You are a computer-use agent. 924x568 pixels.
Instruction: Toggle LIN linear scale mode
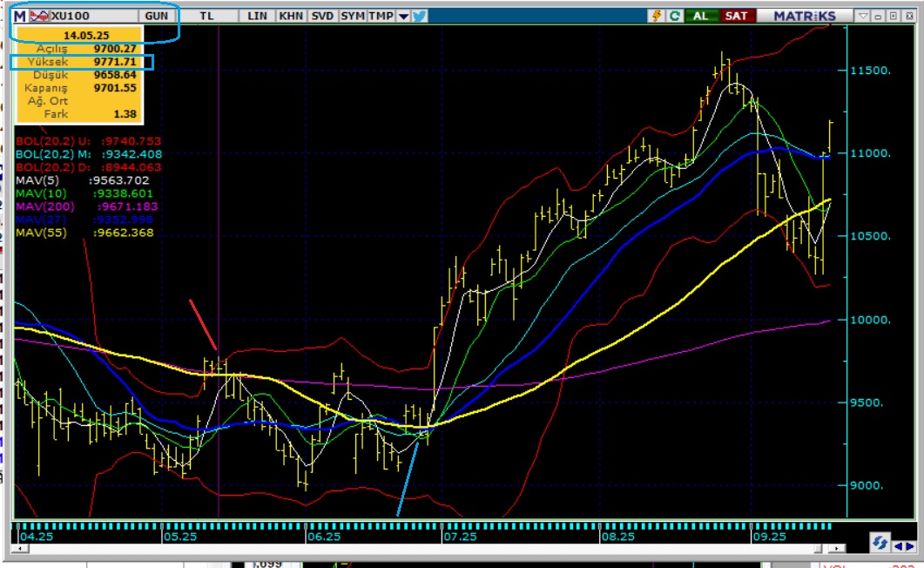tap(258, 16)
